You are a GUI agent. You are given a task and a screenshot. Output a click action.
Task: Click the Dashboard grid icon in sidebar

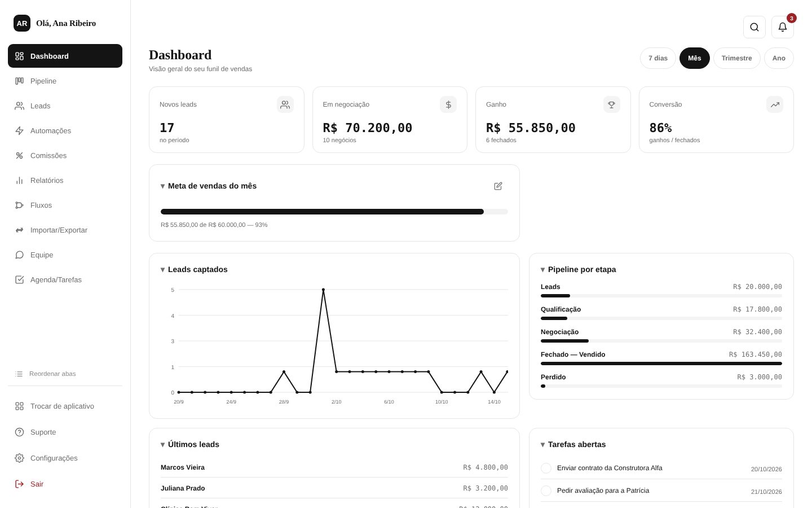point(19,56)
